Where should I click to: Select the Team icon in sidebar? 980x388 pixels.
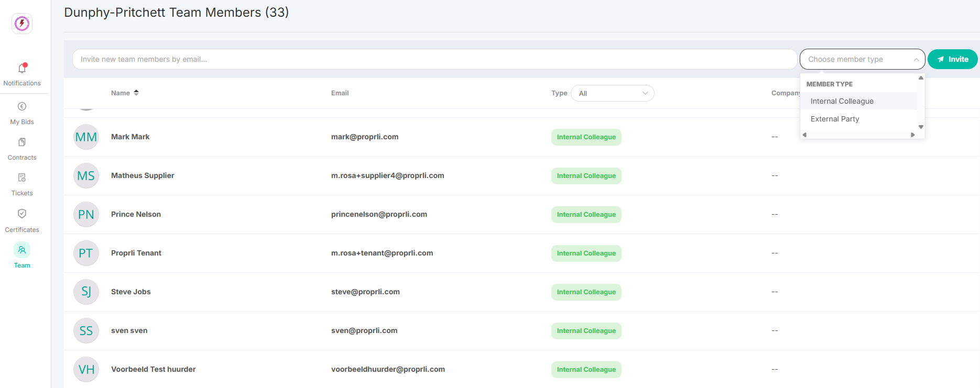[x=22, y=250]
